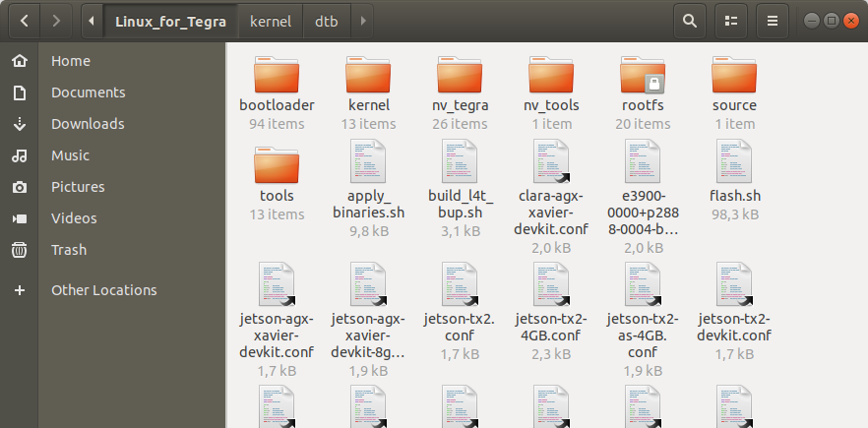This screenshot has width=868, height=428.
Task: Click the plus icon beside Other Locations
Action: (x=20, y=290)
